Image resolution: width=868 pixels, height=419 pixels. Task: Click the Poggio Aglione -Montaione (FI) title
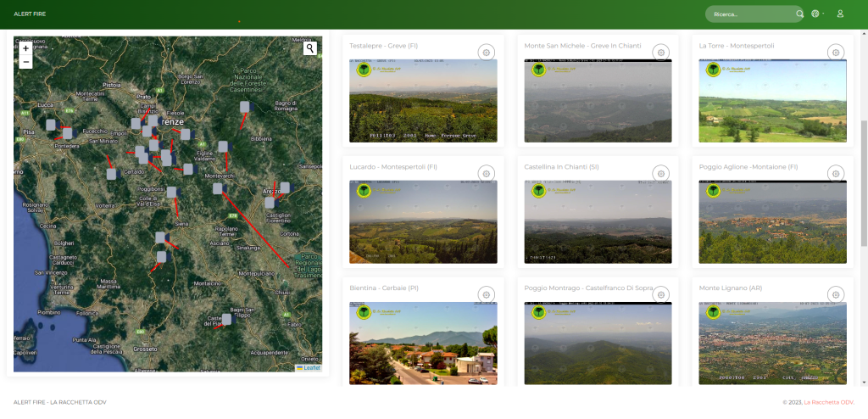coord(748,167)
